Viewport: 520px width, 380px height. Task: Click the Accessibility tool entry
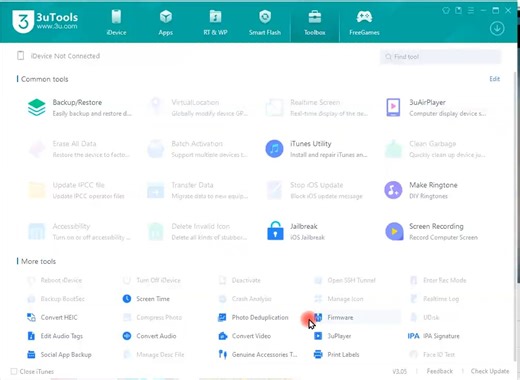[x=79, y=231]
